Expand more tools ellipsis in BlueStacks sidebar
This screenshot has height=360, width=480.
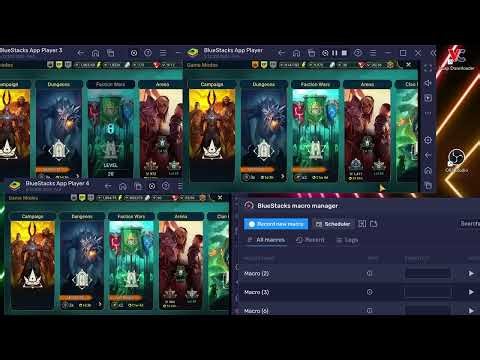coord(428,113)
